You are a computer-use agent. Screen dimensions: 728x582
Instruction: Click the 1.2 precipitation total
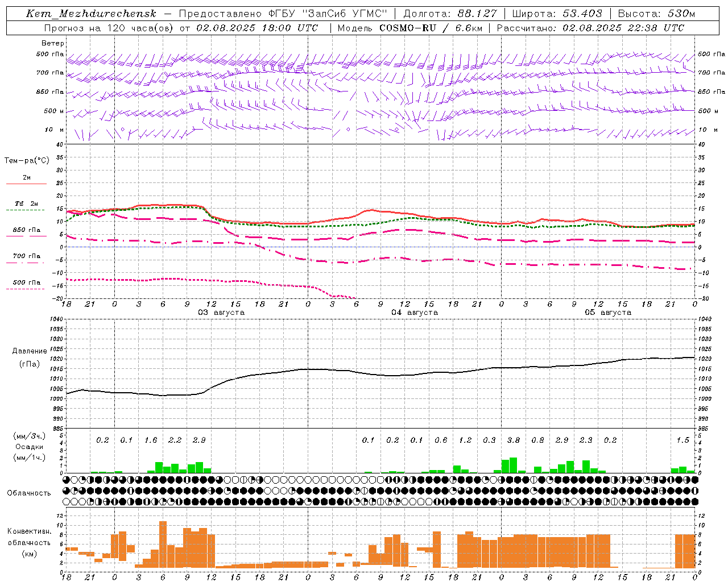pos(465,440)
